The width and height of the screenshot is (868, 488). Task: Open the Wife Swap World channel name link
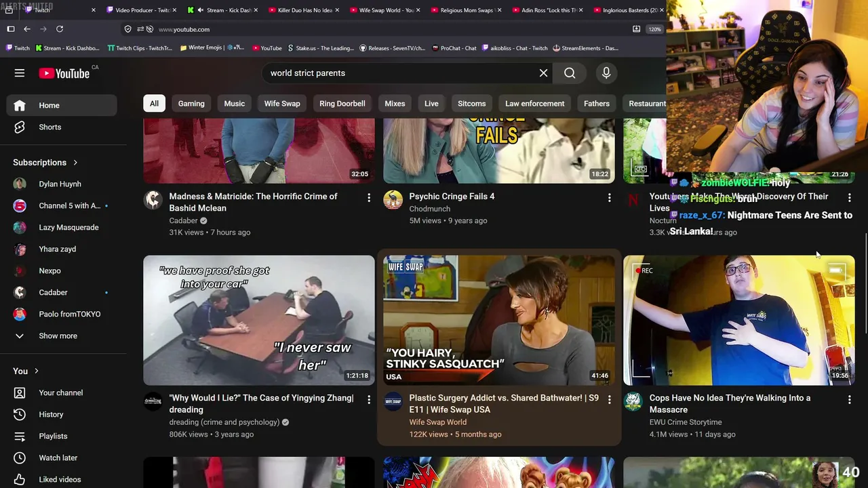[x=437, y=422]
